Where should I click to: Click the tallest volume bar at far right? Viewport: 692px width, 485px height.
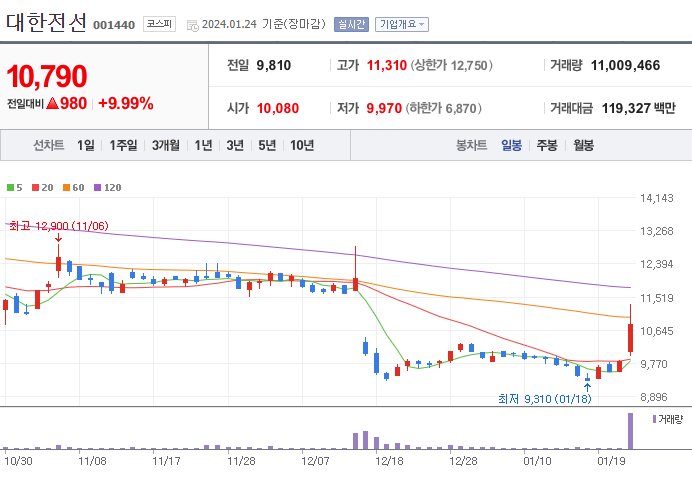coord(630,431)
